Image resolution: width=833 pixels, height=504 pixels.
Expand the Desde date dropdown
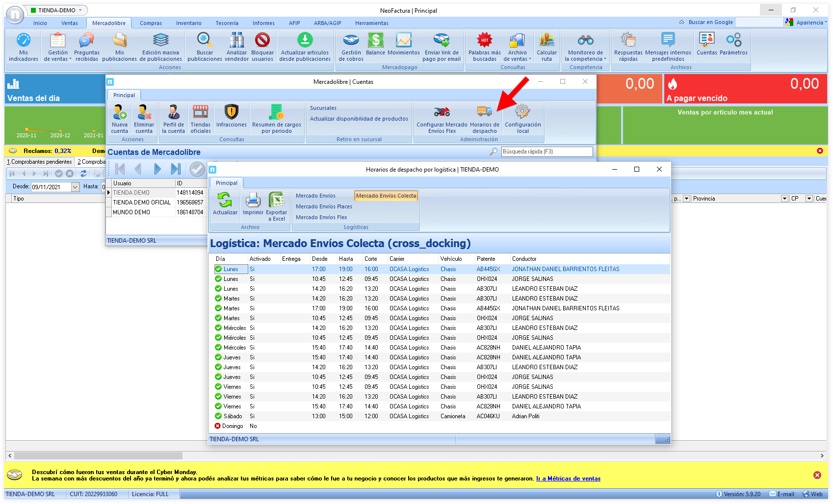point(75,187)
